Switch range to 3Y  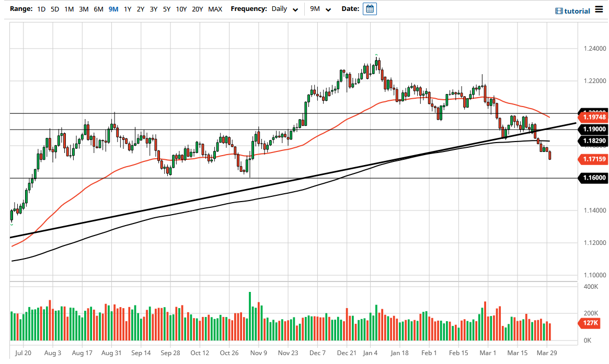[x=154, y=9]
